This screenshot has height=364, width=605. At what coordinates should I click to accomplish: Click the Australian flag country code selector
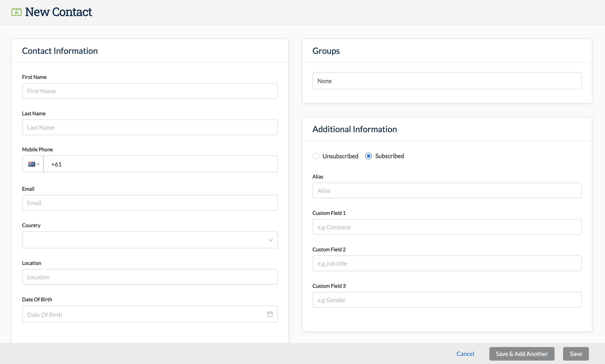32,164
